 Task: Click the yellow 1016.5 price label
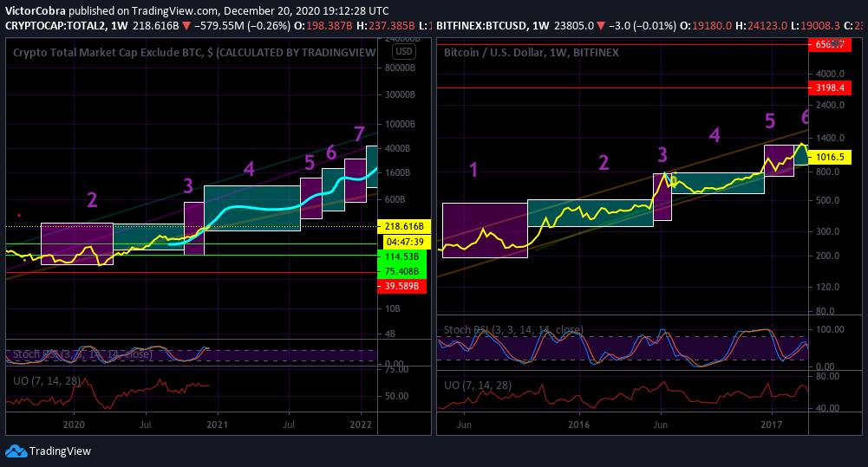830,157
